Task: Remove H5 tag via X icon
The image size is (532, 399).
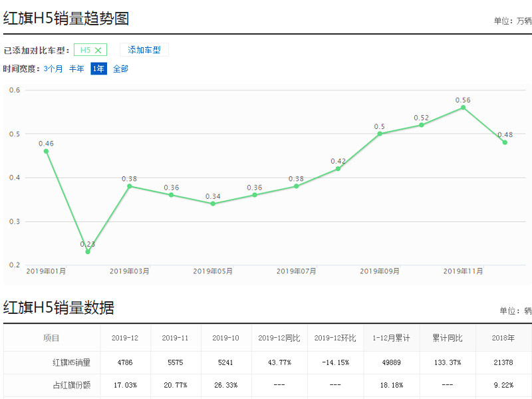Action: tap(98, 50)
